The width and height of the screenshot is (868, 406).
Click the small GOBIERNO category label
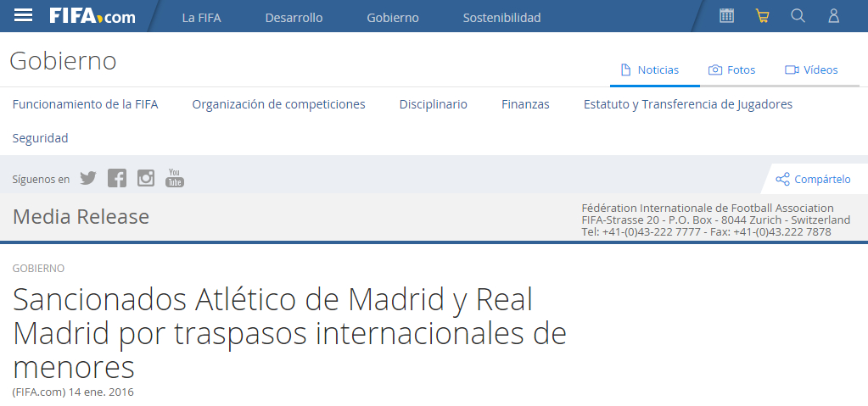38,269
